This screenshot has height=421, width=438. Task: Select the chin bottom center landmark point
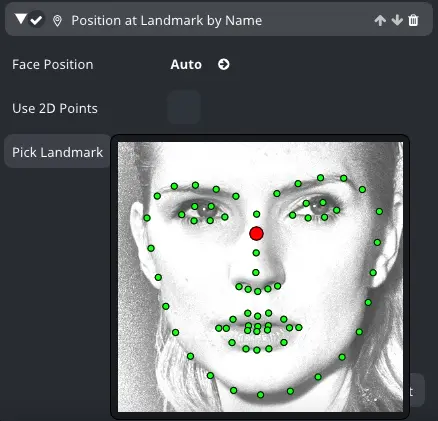tap(261, 395)
